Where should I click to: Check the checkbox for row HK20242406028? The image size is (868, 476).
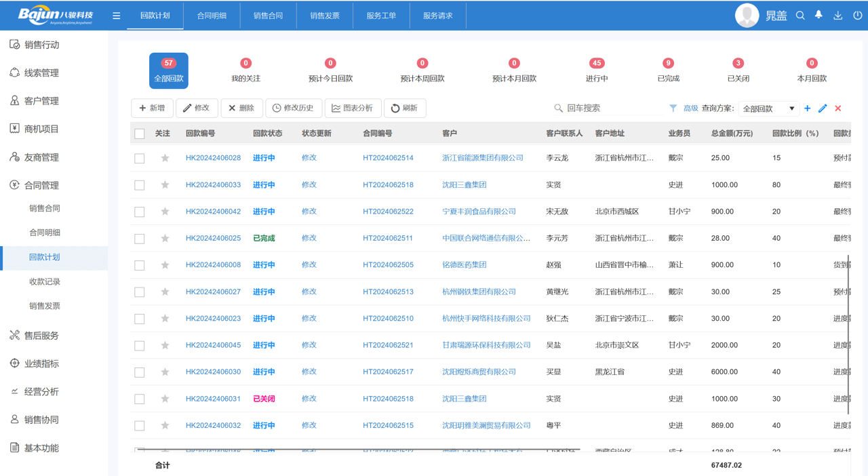(x=139, y=157)
